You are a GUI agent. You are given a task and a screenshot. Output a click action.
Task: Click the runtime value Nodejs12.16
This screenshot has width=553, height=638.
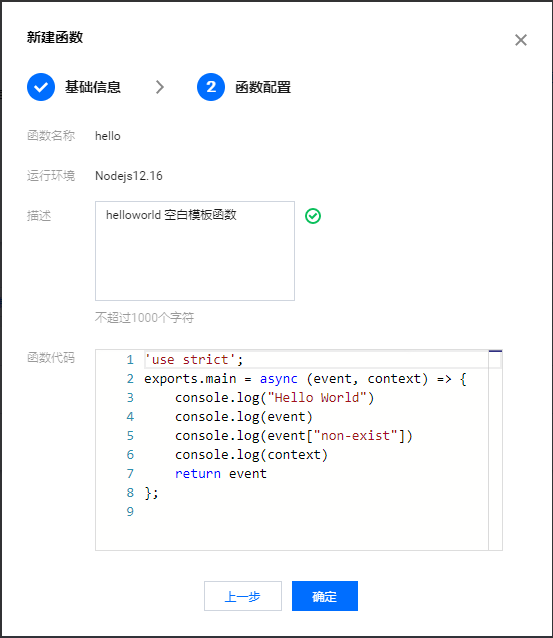pyautogui.click(x=129, y=176)
